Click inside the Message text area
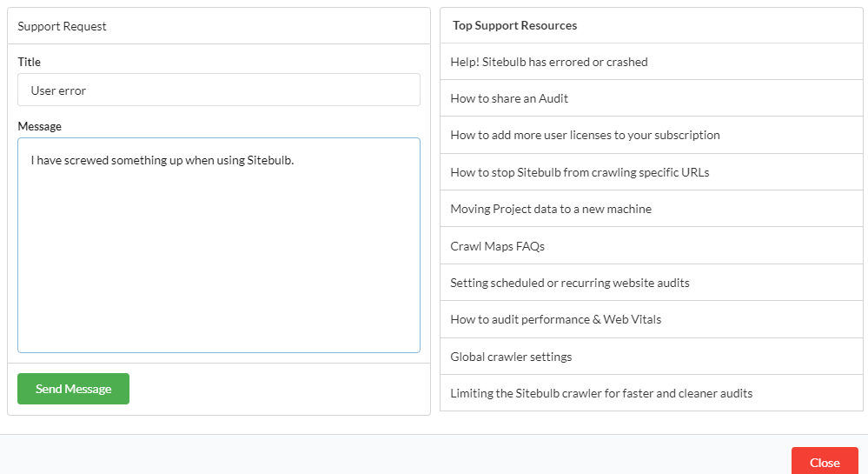This screenshot has width=868, height=474. pyautogui.click(x=219, y=245)
